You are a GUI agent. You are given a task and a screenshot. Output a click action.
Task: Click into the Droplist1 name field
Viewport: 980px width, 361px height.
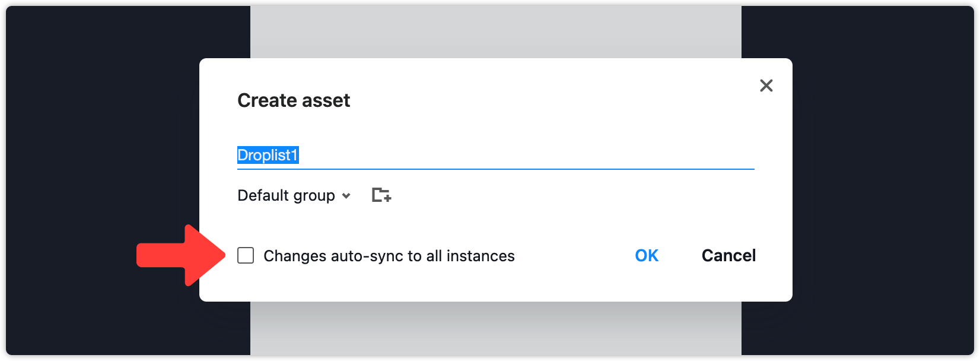(496, 156)
